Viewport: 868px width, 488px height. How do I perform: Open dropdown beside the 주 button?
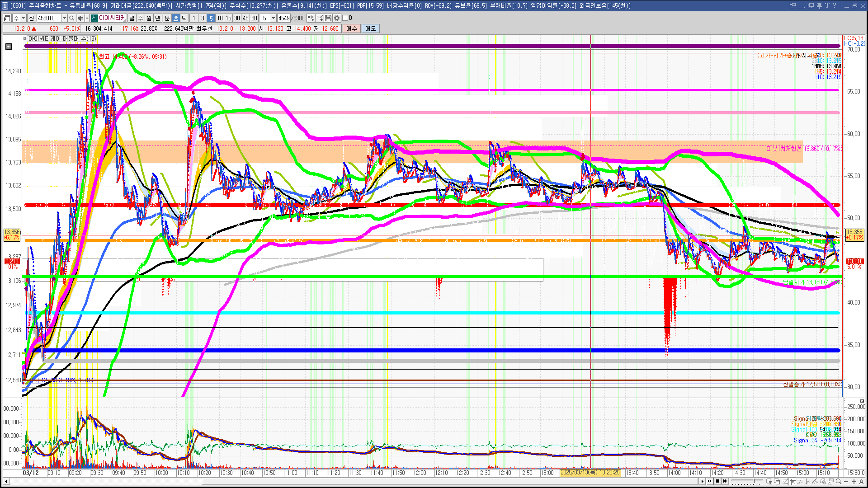(x=23, y=18)
